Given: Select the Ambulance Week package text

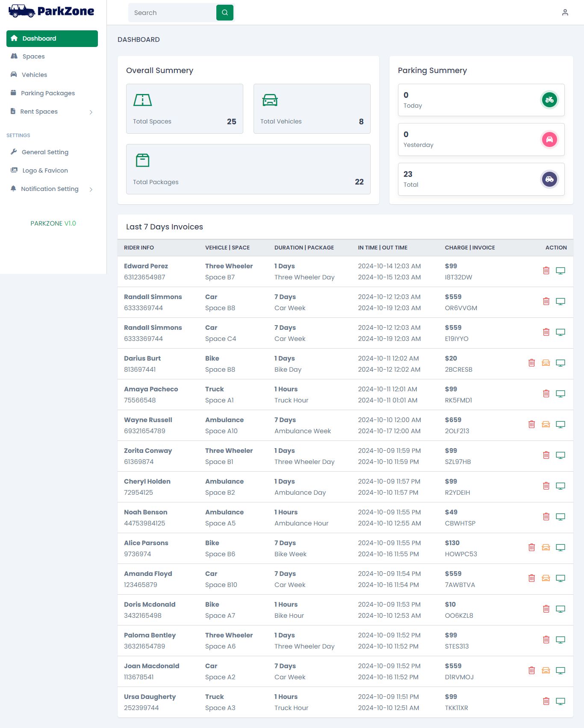Looking at the screenshot, I should pyautogui.click(x=303, y=431).
